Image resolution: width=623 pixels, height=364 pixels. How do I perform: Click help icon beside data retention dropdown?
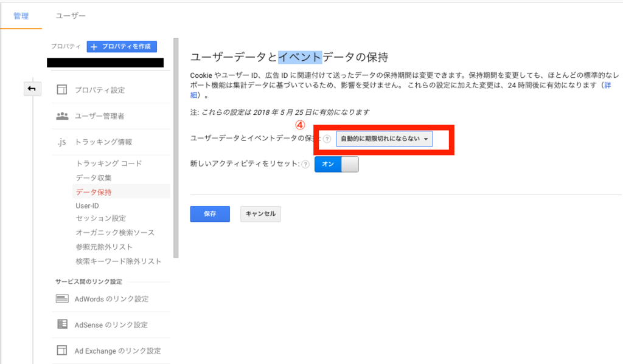[x=327, y=139]
